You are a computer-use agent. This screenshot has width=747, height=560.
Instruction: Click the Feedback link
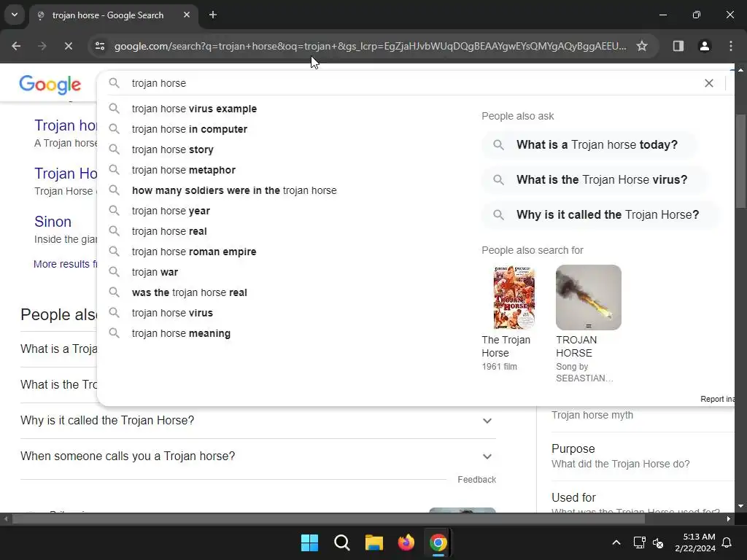point(476,480)
